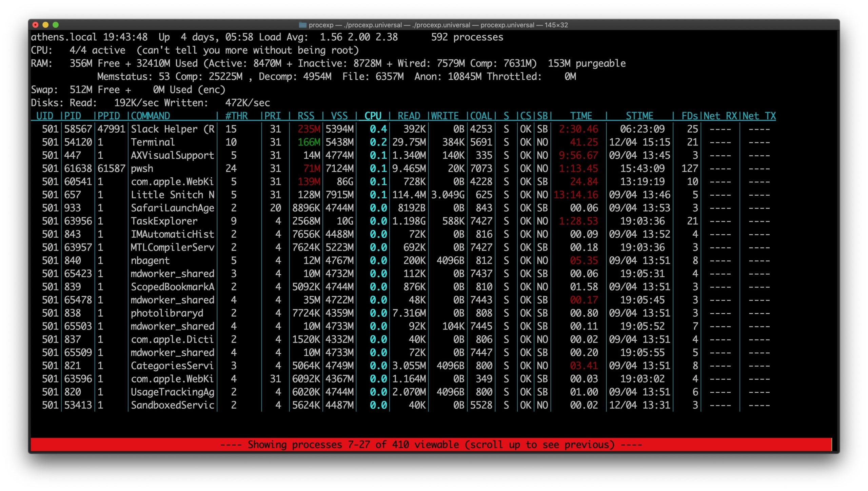Click the PID column header
The image size is (868, 491).
tap(73, 116)
